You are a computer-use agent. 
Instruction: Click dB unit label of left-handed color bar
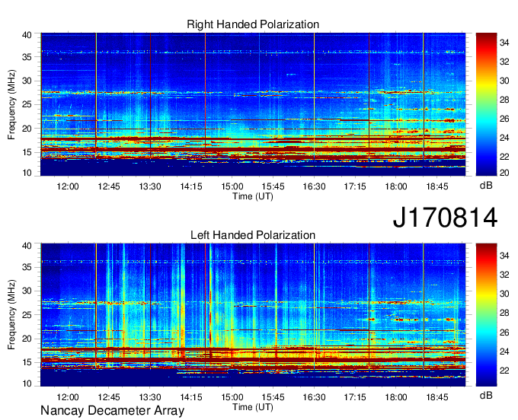click(486, 395)
